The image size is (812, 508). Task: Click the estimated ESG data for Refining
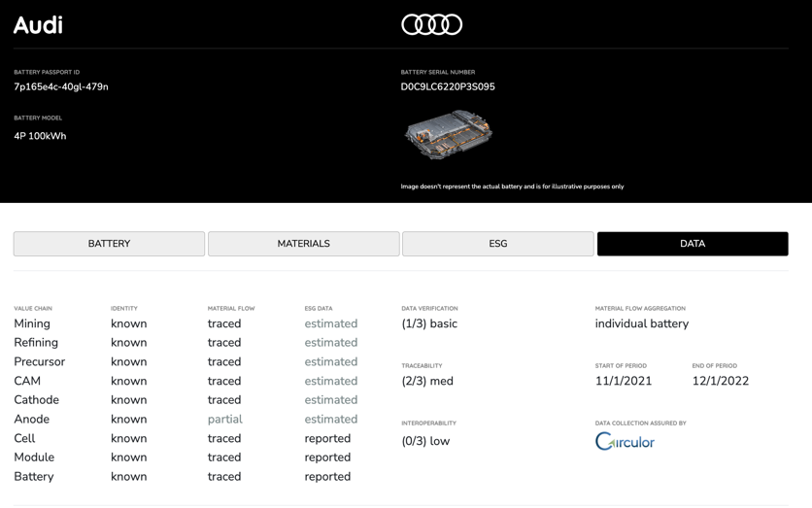click(x=330, y=342)
